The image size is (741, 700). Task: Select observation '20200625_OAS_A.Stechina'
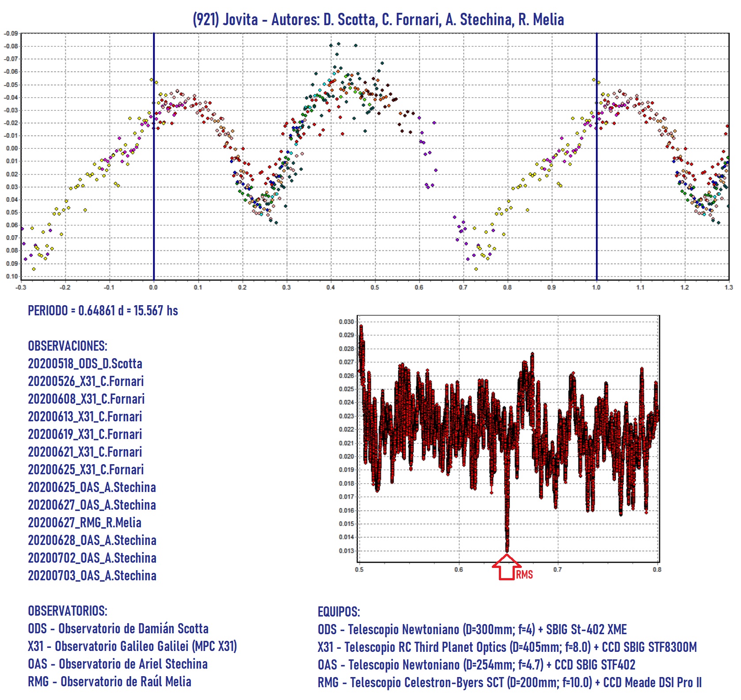92,487
